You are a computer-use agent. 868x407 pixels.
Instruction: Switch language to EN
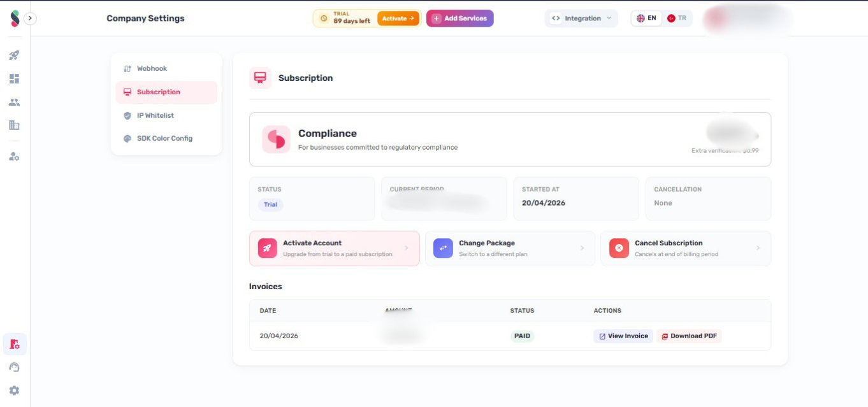click(x=647, y=18)
